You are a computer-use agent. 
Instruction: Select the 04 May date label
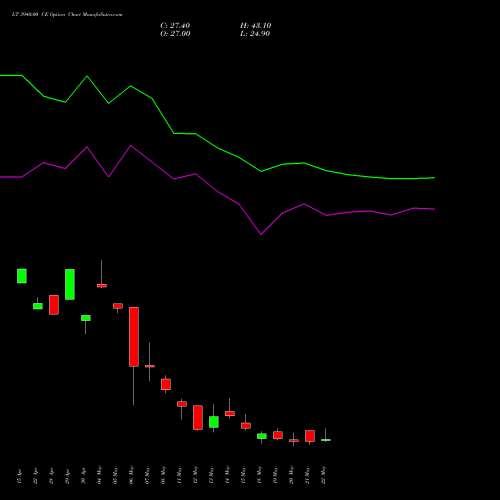[99, 475]
